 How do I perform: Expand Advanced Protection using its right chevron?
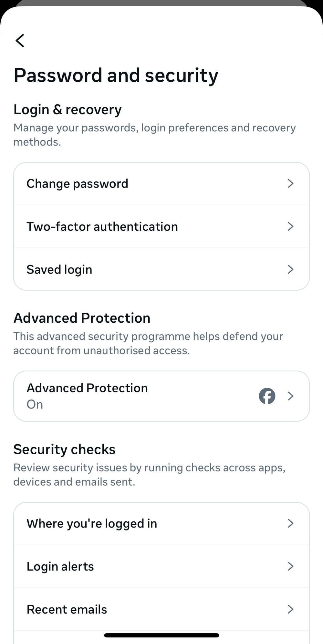click(290, 396)
